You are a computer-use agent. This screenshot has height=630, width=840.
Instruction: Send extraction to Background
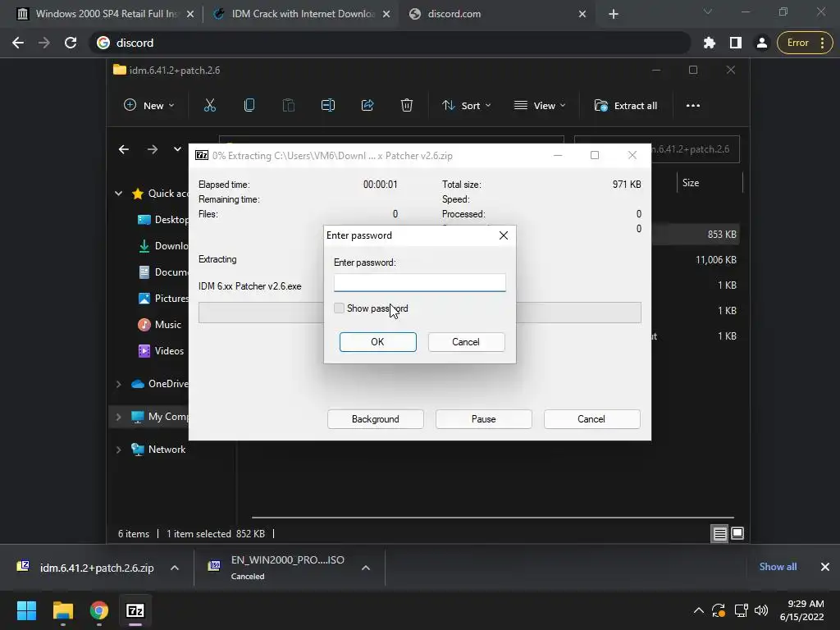click(x=376, y=419)
